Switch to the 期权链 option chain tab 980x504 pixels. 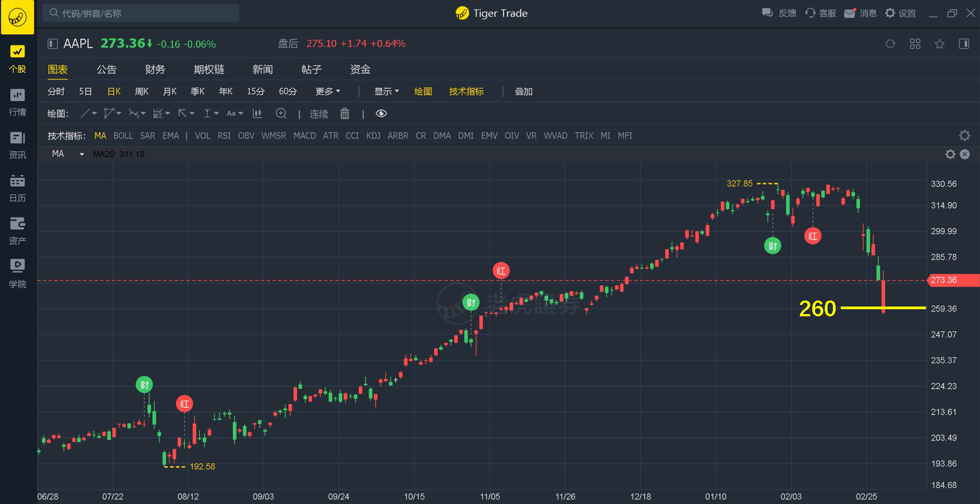click(x=209, y=69)
